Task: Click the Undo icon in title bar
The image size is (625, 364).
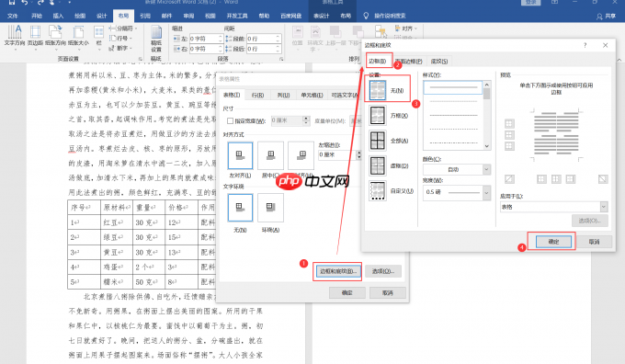Action: pos(25,2)
